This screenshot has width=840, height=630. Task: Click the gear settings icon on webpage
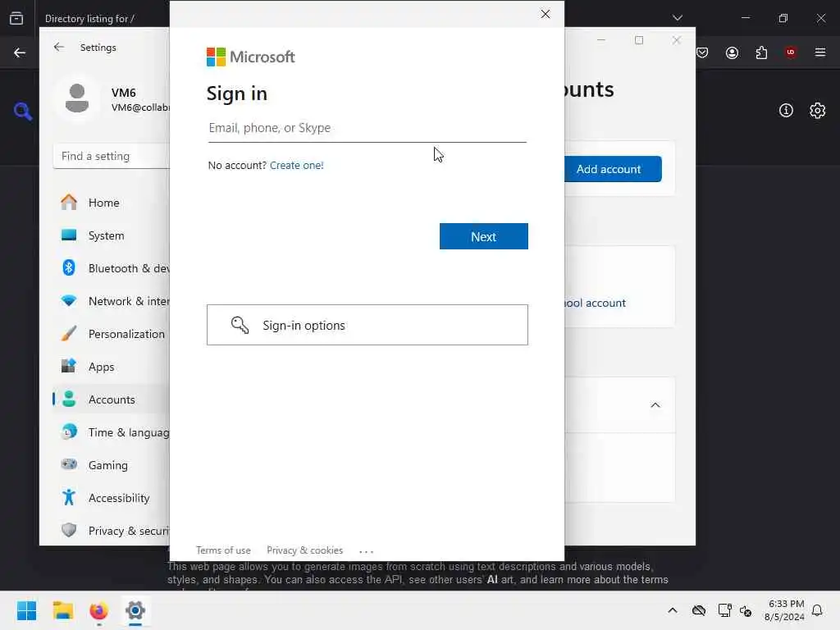[818, 111]
